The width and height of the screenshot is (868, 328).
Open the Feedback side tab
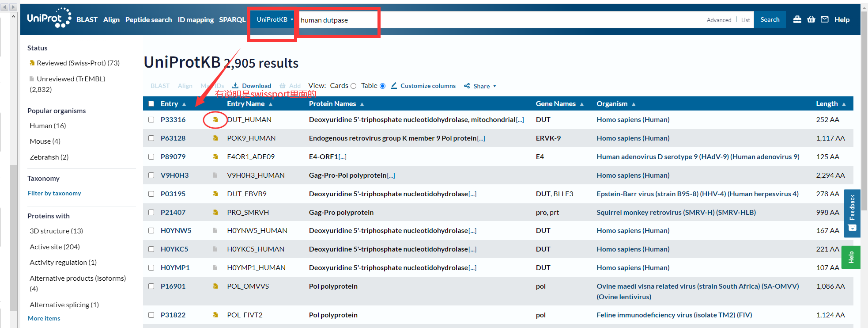click(x=852, y=214)
